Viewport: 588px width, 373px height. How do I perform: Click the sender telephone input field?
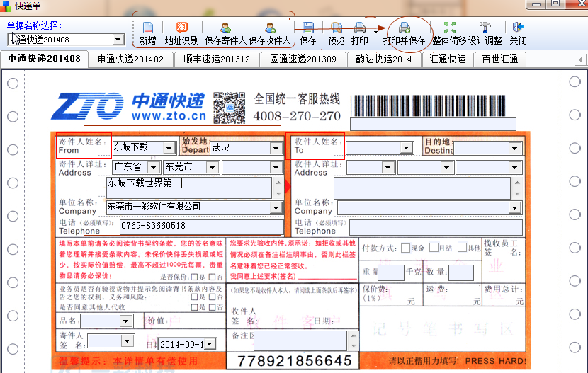click(194, 226)
